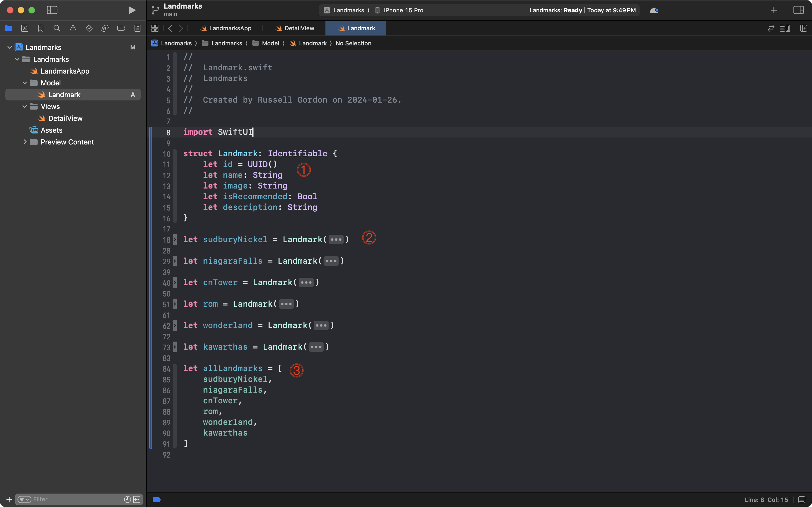Expand the Preview Content folder
Screen dimensions: 812x507
(25, 142)
